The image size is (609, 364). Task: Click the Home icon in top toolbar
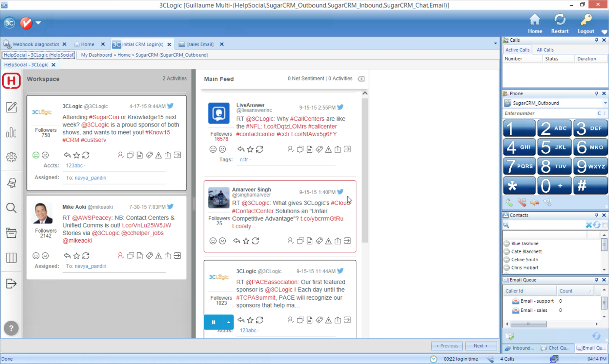click(535, 20)
